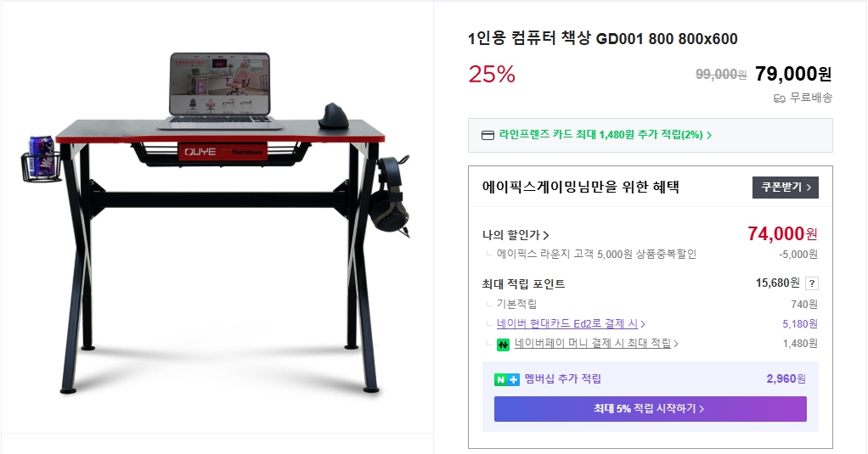Click the 에이픽스게이밍님만을 위한 혜택 header

[x=581, y=187]
